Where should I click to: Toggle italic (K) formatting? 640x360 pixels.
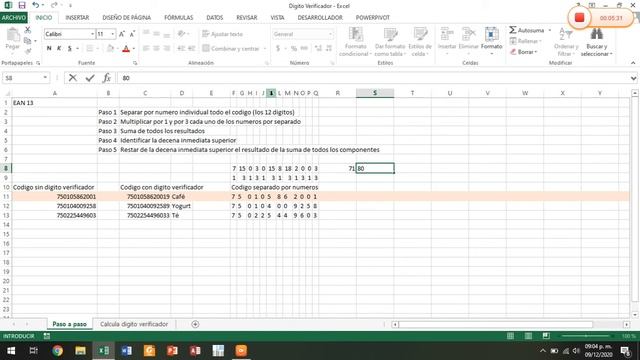pyautogui.click(x=59, y=49)
